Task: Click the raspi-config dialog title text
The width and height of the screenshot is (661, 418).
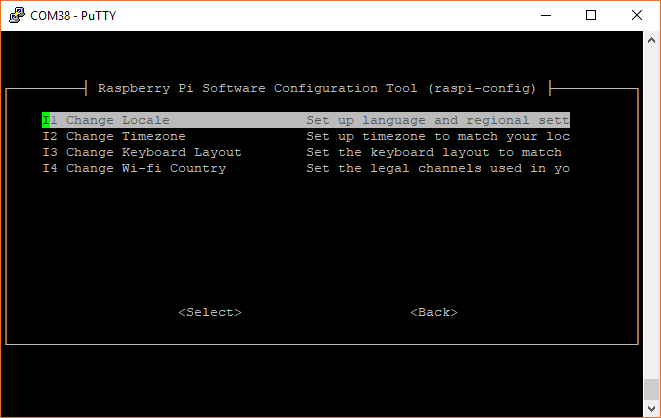Action: [317, 88]
